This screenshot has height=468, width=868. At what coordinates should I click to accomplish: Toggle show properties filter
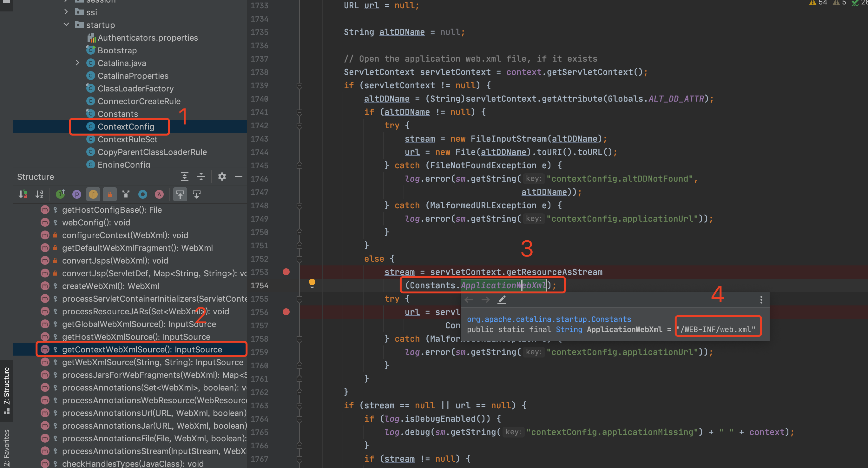click(77, 194)
